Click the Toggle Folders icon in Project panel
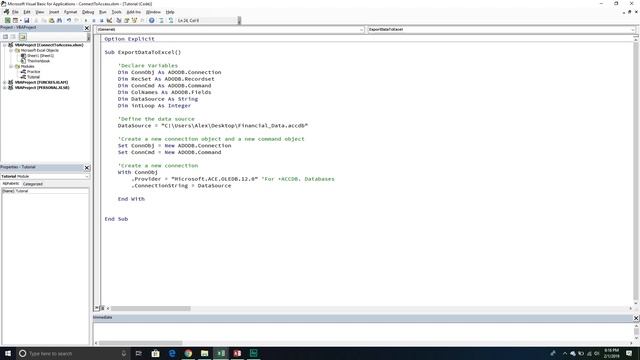 (23, 37)
